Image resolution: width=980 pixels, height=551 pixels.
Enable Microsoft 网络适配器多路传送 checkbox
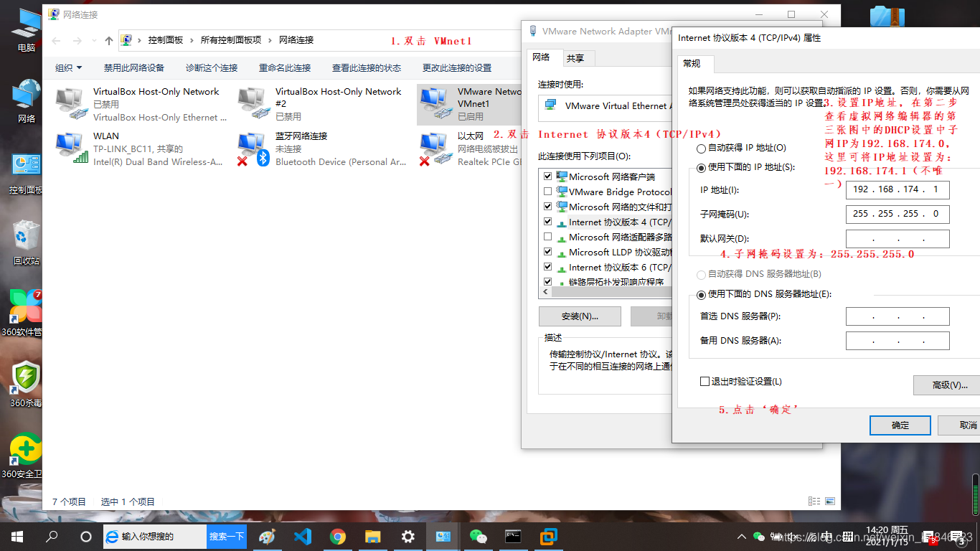548,237
